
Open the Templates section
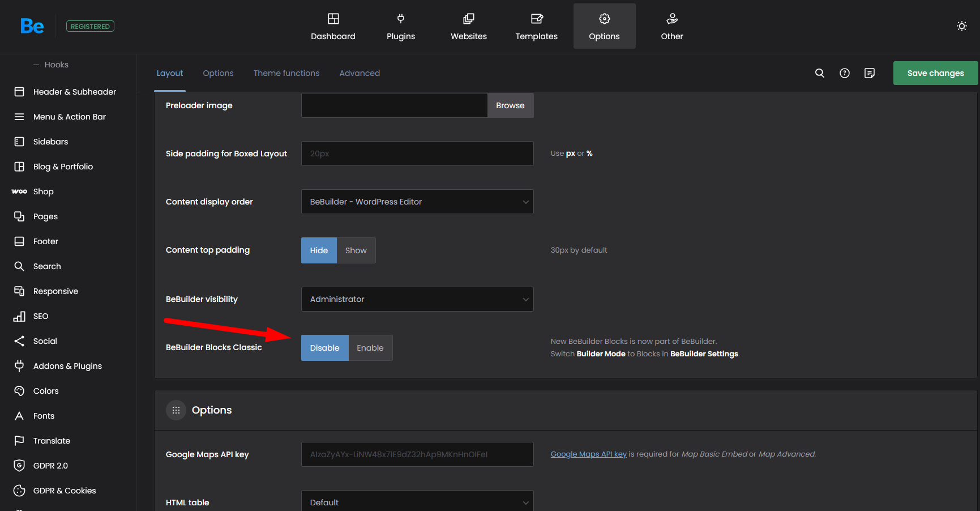536,27
